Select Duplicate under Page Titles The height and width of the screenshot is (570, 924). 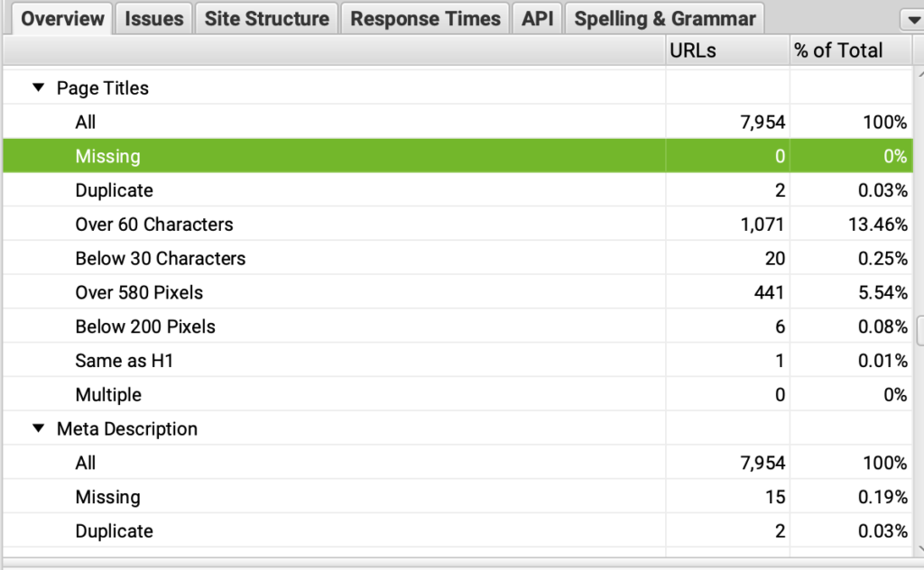115,190
